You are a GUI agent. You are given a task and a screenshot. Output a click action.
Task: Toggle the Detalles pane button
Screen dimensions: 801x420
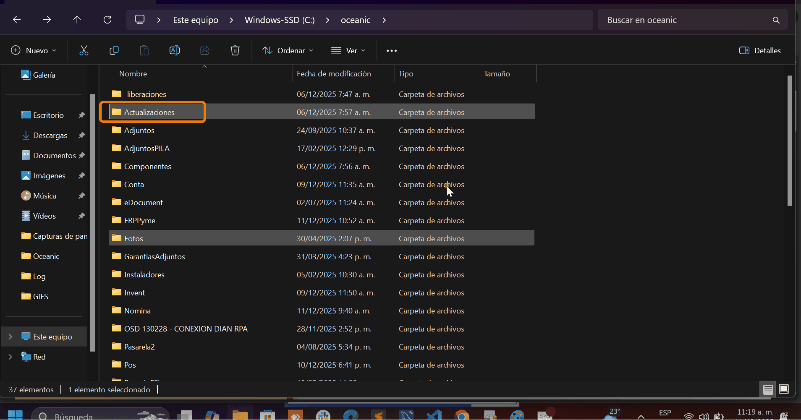(x=759, y=50)
